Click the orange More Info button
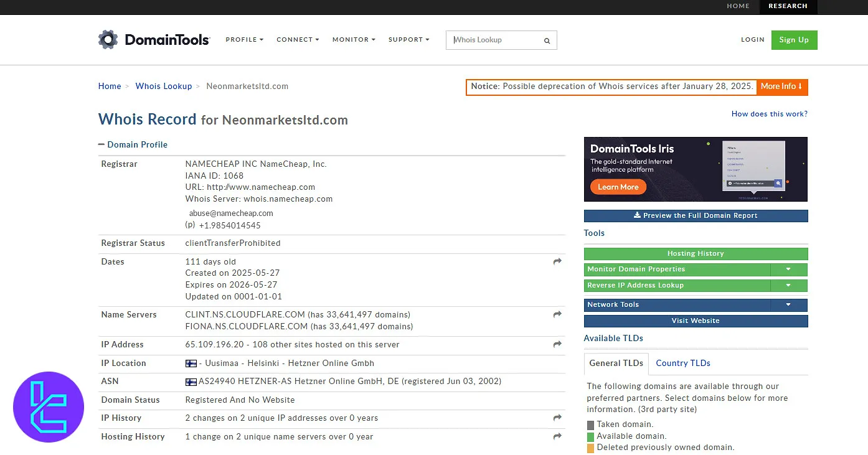 781,87
